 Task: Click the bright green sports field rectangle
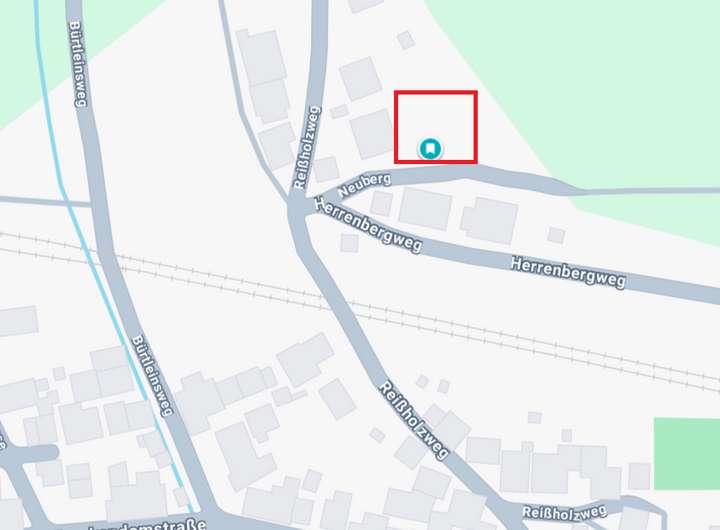click(687, 454)
